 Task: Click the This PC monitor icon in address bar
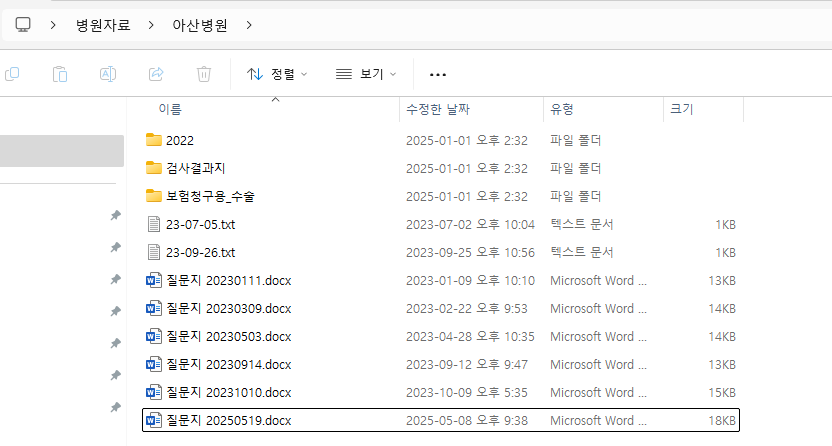tap(23, 25)
